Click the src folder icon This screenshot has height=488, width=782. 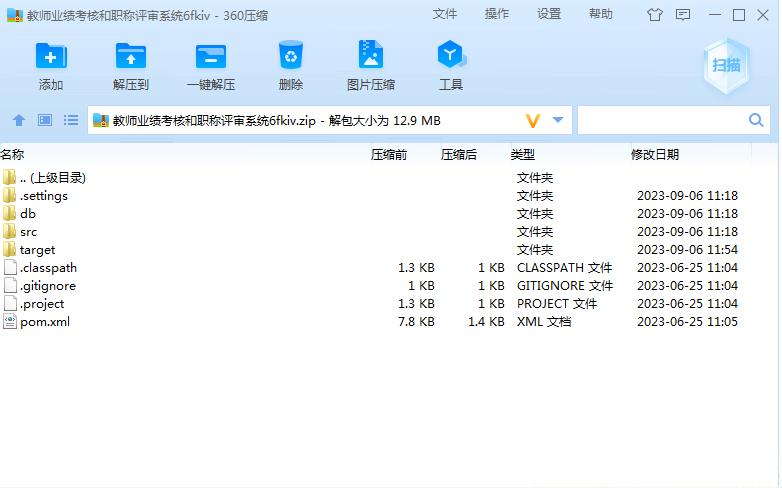(9, 232)
